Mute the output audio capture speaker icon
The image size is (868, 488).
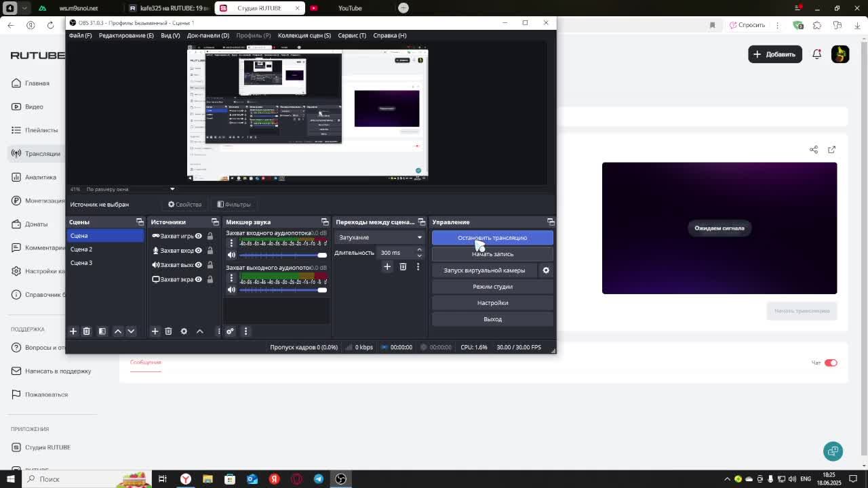tap(231, 290)
